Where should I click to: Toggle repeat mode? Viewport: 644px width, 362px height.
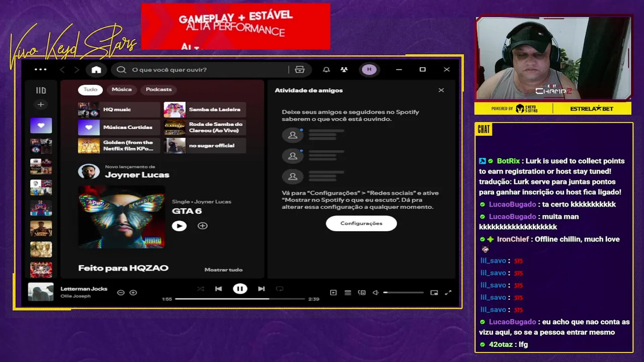[280, 289]
